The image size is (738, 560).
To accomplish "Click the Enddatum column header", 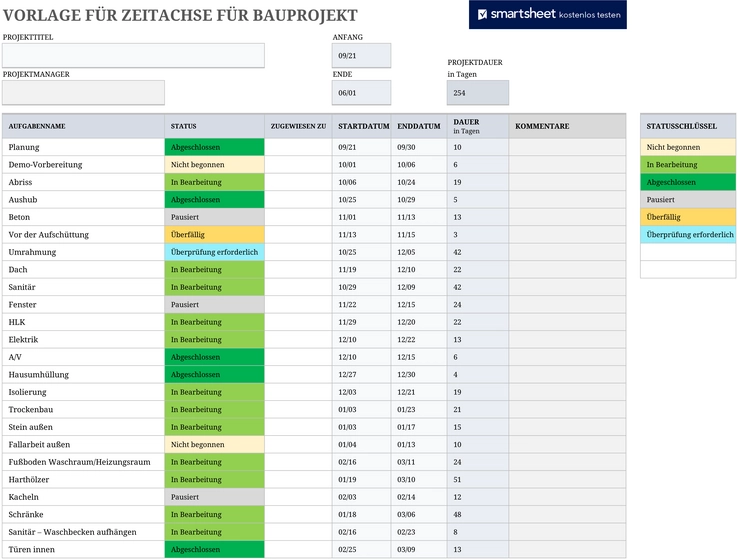I will click(419, 126).
